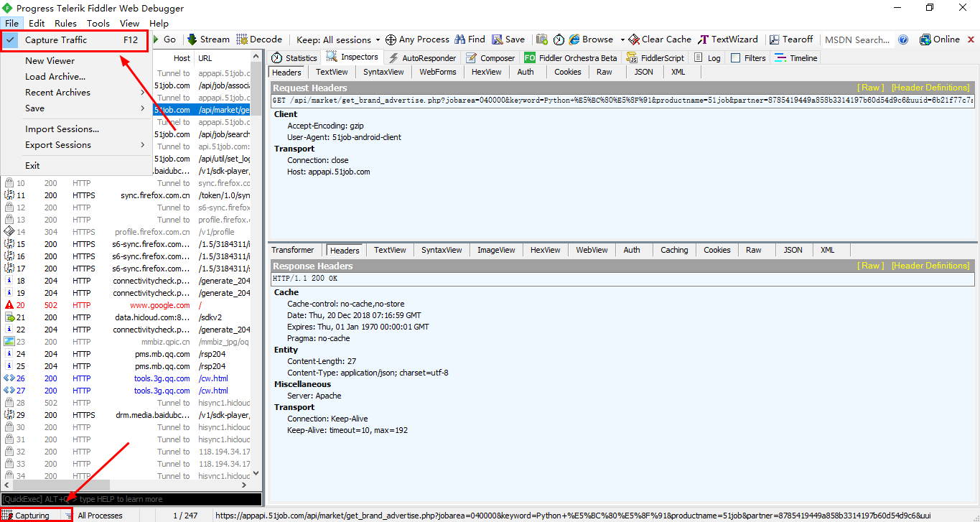980x522 pixels.
Task: Click the Tearoff toolbar button
Action: tap(791, 39)
